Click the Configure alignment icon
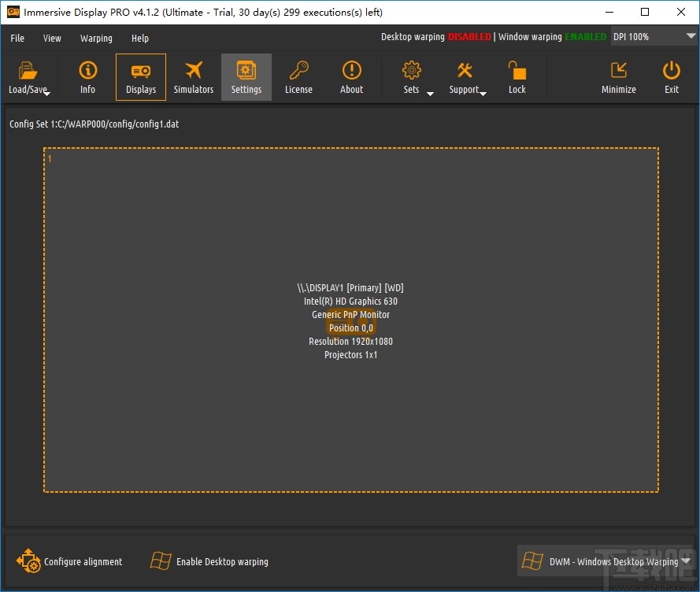Image resolution: width=700 pixels, height=592 pixels. [x=28, y=561]
